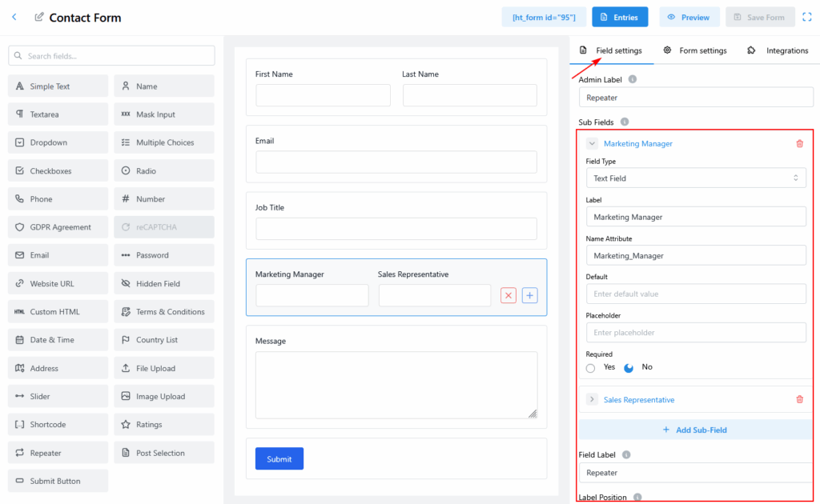The height and width of the screenshot is (504, 820).
Task: Delete the Marketing Manager sub-field with trash icon
Action: click(799, 144)
